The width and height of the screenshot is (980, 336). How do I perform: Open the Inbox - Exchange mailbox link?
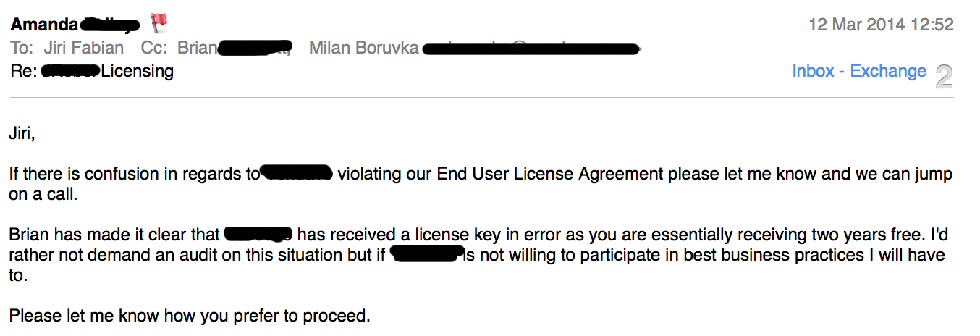(859, 71)
